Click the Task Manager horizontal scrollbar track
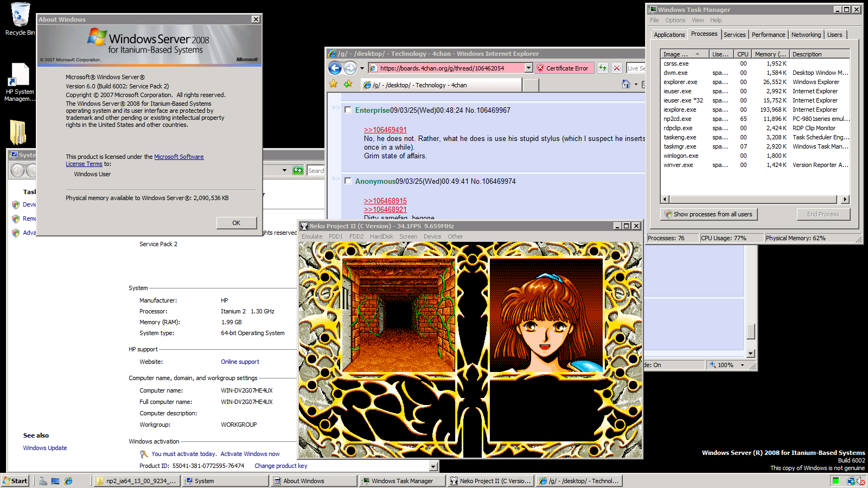Viewport: 868px width, 488px height. tap(754, 200)
